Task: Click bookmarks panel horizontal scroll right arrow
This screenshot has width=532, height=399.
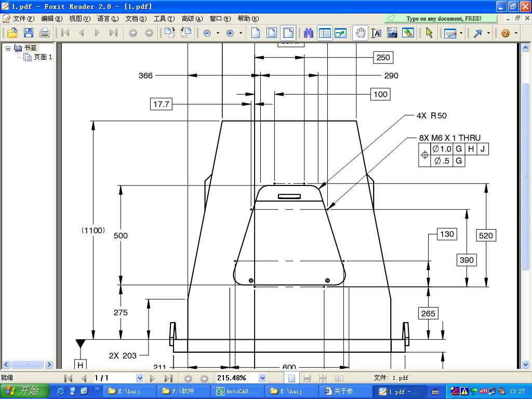Action: (x=49, y=364)
